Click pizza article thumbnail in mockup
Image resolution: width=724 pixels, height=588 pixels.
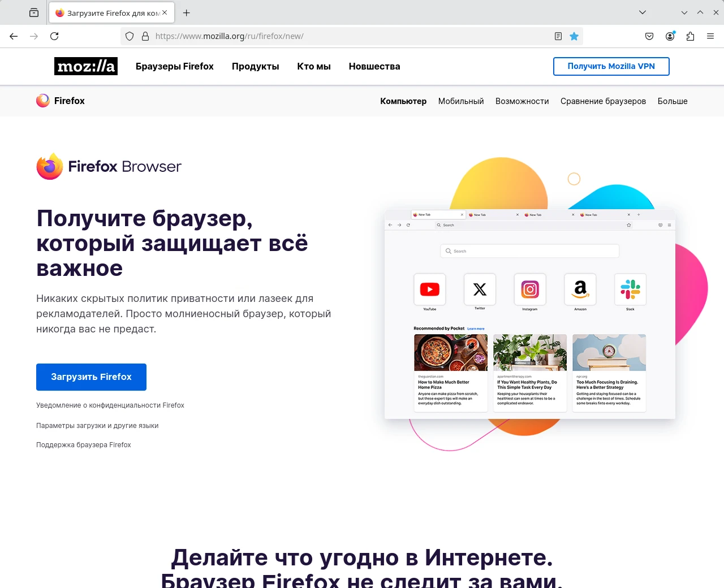451,352
